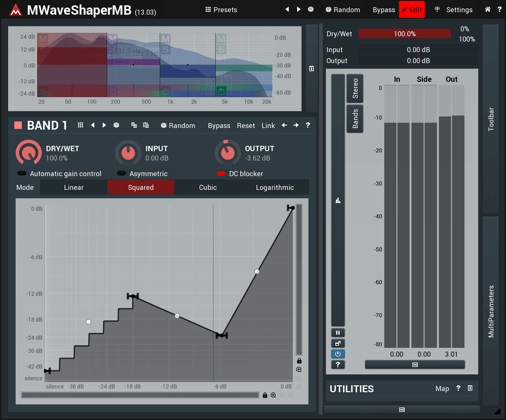Open band help question mark
Screen dimensions: 506x420
point(308,125)
